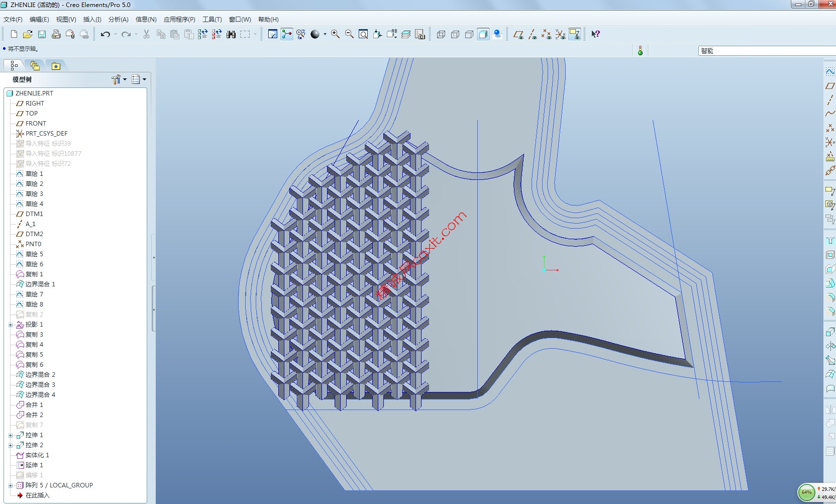Save the model with the disk icon
This screenshot has height=504, width=836.
click(42, 34)
